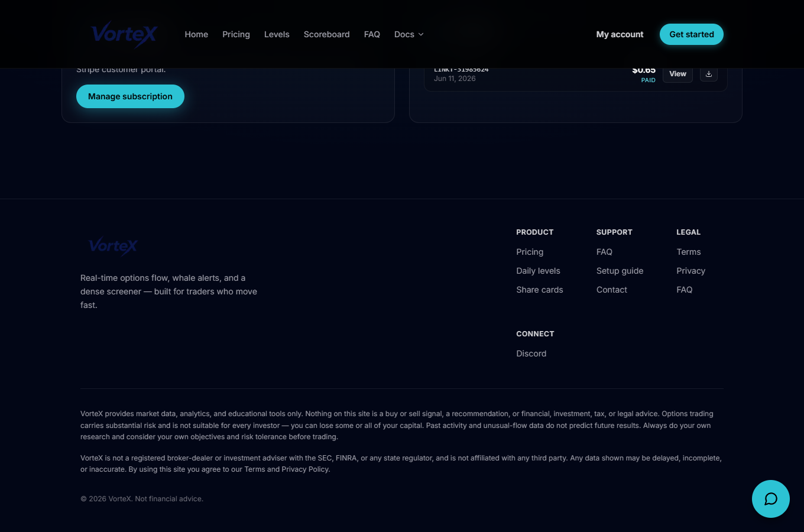Open Pricing link under Product
This screenshot has width=804, height=532.
pos(530,252)
